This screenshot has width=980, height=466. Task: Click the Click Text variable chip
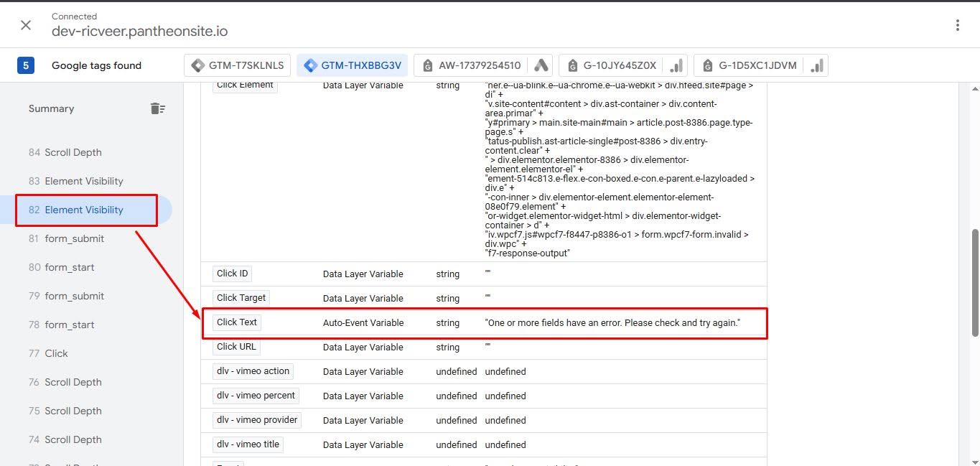(x=237, y=322)
